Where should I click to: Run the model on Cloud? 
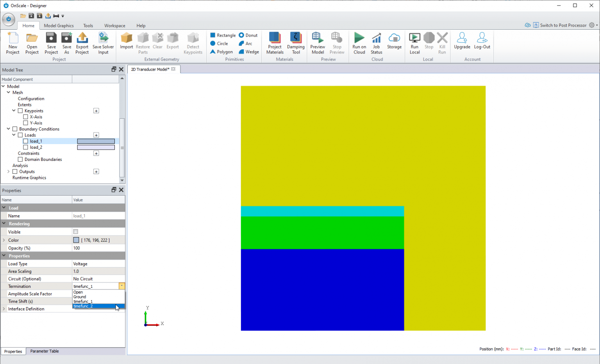point(359,43)
